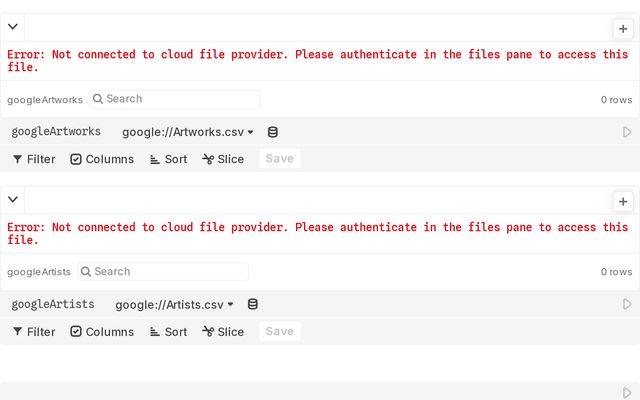Open Filter in the googleArtworks toolbar

click(x=34, y=159)
